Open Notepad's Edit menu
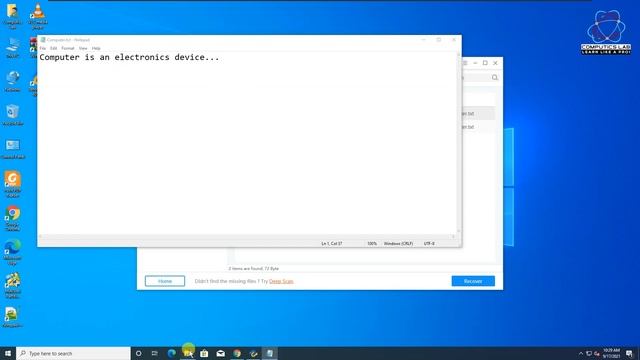640x360 pixels. [x=53, y=48]
